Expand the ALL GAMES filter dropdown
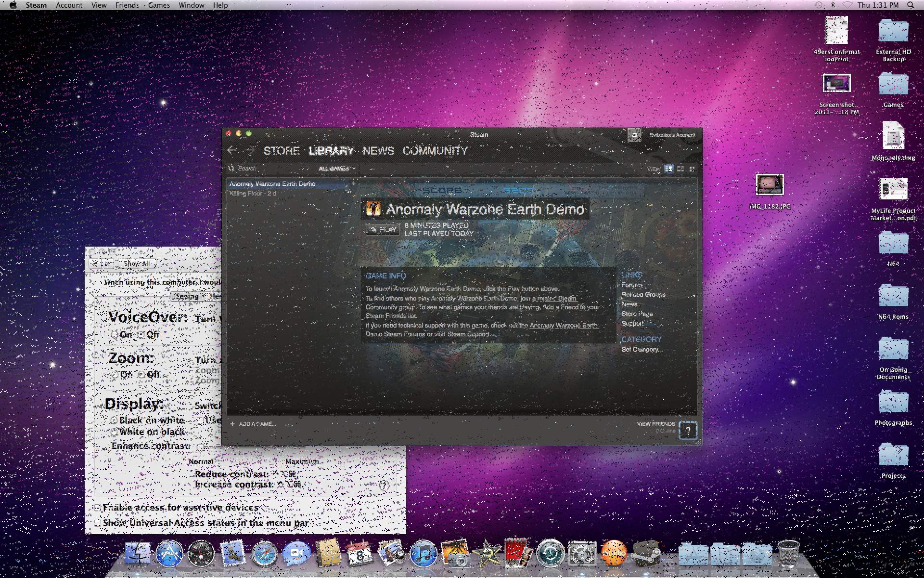This screenshot has height=578, width=924. click(337, 169)
